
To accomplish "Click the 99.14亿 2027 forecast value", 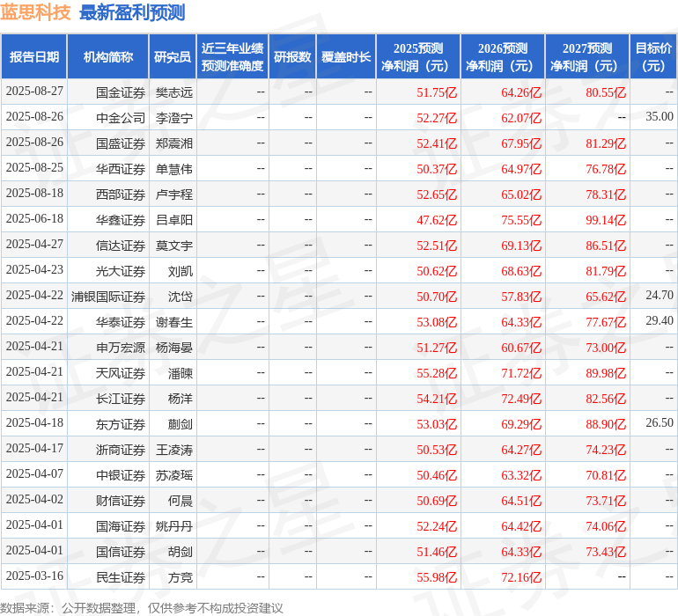I will tap(606, 220).
